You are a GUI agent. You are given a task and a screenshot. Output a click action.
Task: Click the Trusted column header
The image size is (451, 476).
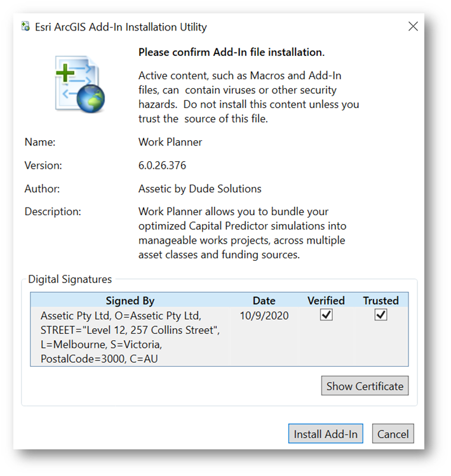380,301
